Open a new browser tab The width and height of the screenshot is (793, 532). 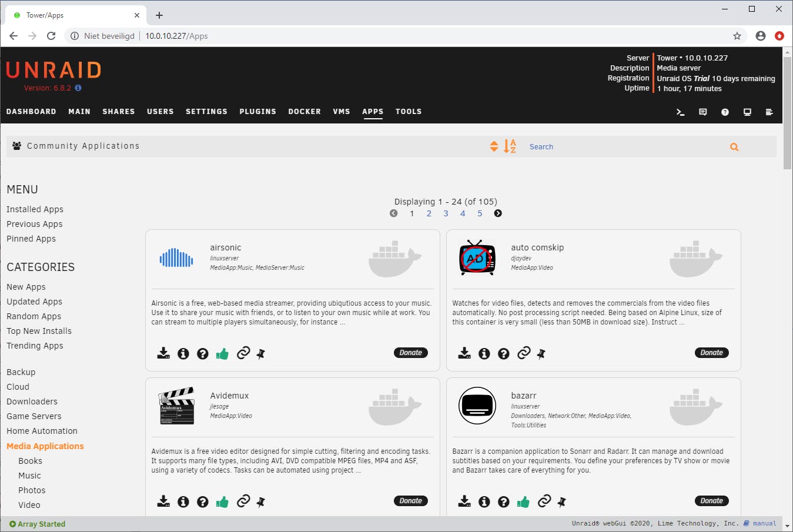coord(159,15)
